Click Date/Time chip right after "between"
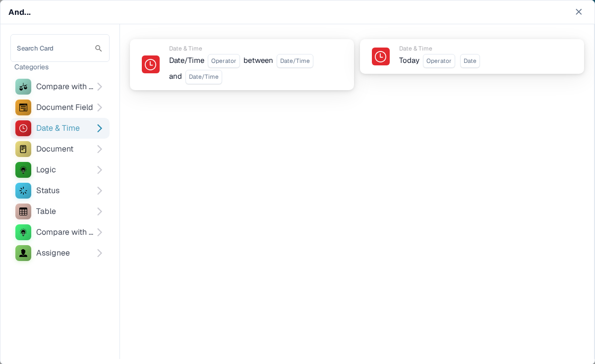Viewport: 595px width, 364px height. [295, 61]
